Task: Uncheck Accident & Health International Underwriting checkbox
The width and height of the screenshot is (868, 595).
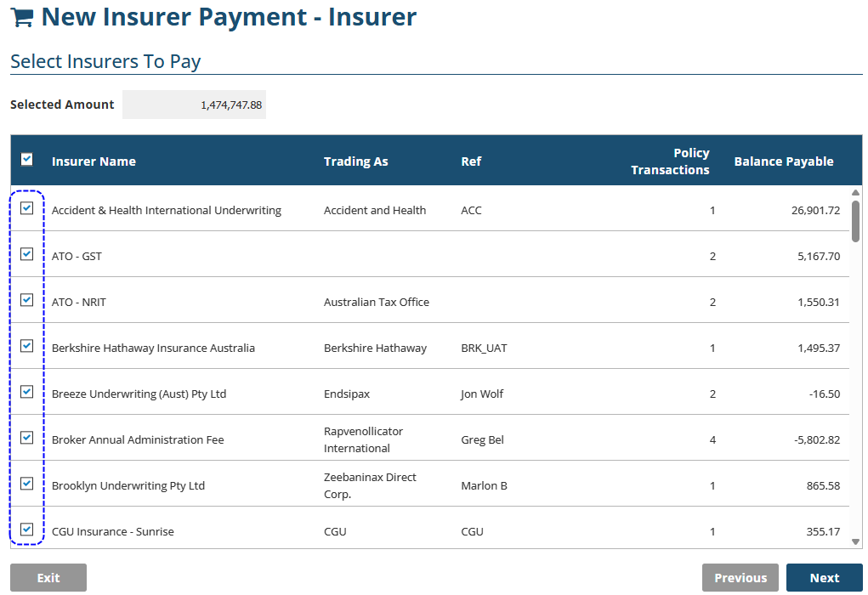Action: pos(27,208)
